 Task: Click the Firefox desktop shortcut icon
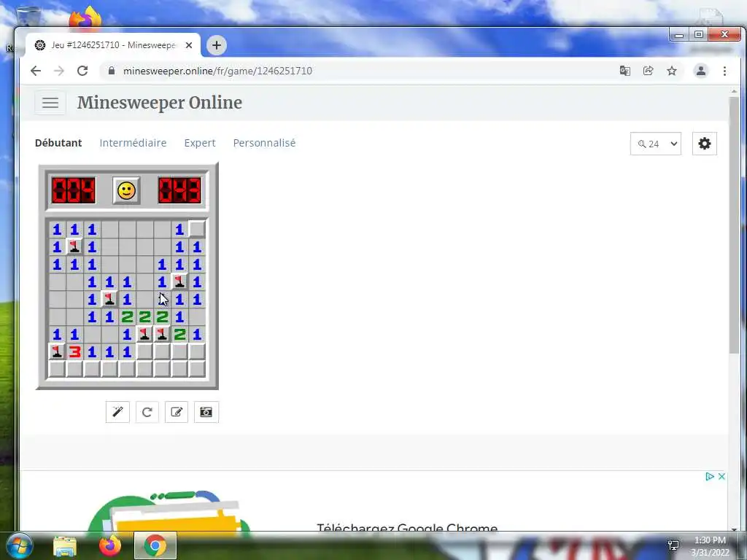pos(86,18)
